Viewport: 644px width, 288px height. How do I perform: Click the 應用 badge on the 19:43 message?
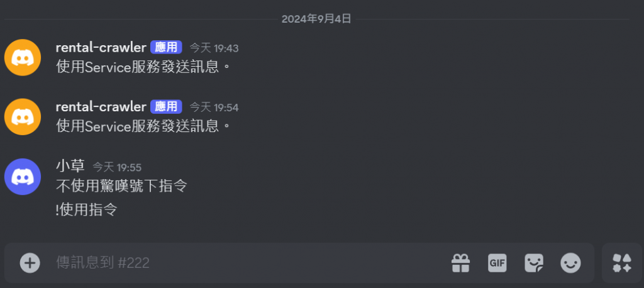166,48
